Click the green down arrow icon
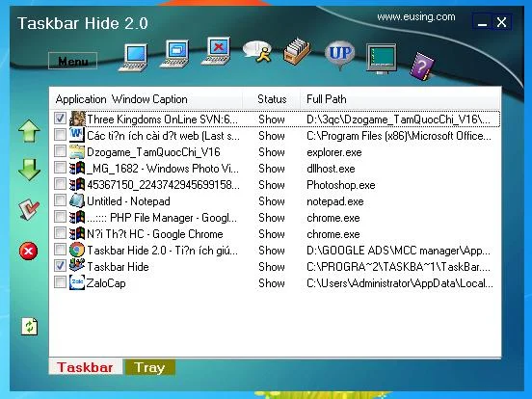532x399 pixels. pyautogui.click(x=29, y=170)
